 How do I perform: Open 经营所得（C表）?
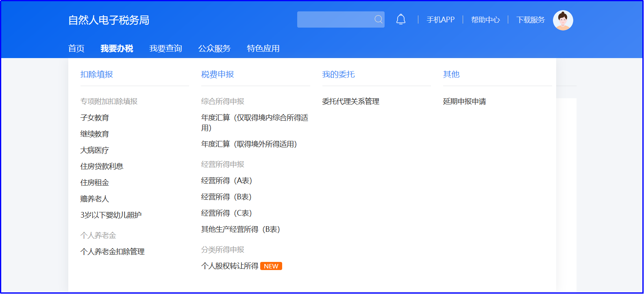(227, 213)
